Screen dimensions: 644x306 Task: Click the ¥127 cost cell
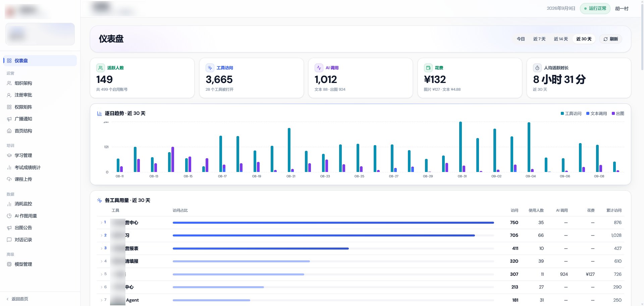coord(590,274)
